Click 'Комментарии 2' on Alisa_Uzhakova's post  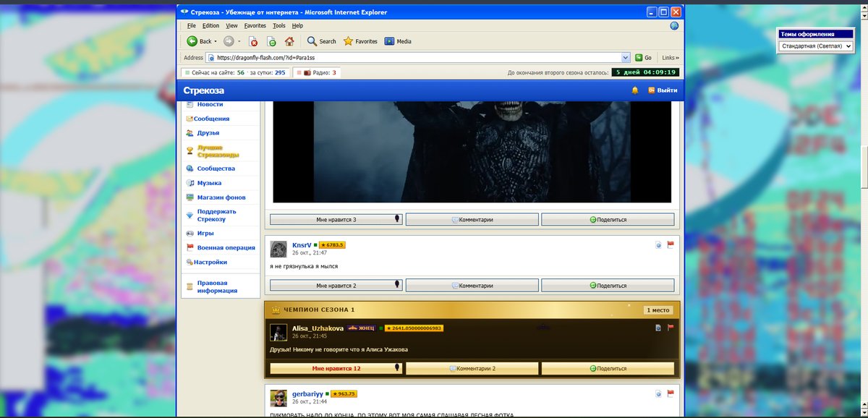click(472, 368)
